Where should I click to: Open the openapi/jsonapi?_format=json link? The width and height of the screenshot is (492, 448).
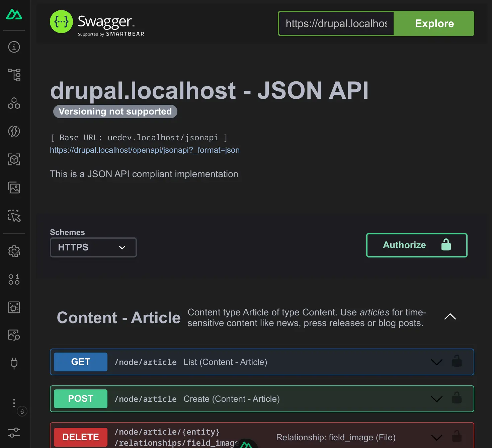tap(145, 150)
